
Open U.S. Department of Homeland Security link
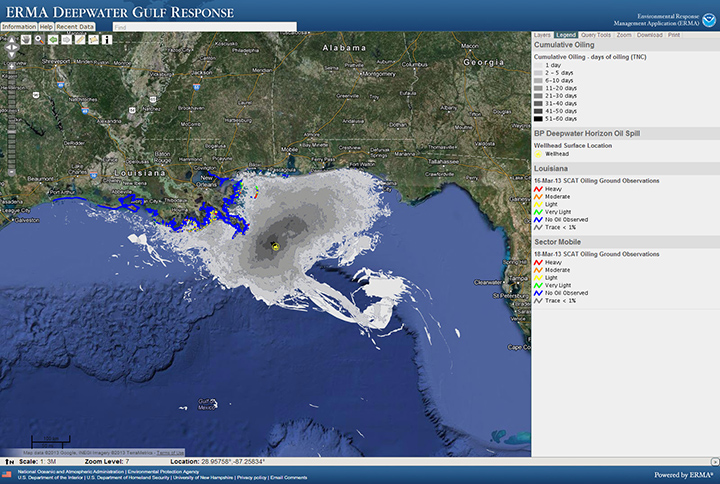(128, 478)
